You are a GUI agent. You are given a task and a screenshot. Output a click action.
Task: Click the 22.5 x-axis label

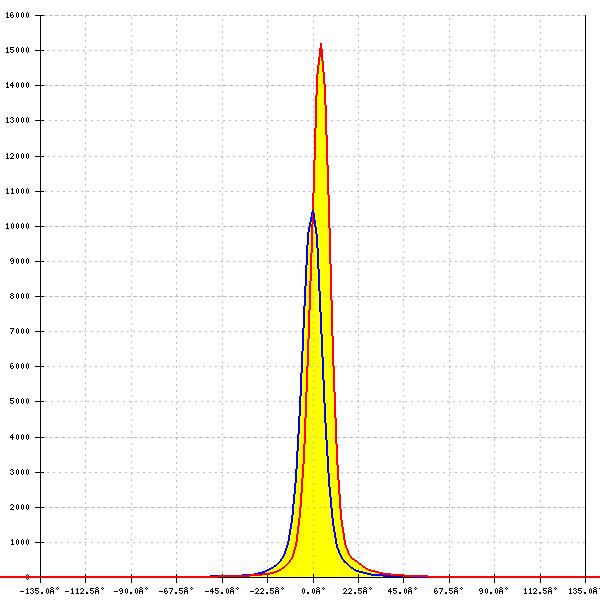pyautogui.click(x=357, y=591)
